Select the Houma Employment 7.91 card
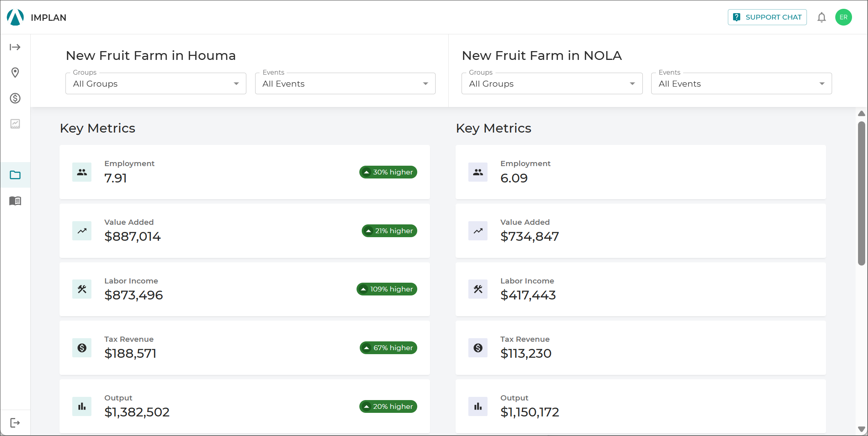This screenshot has width=868, height=436. click(x=244, y=172)
